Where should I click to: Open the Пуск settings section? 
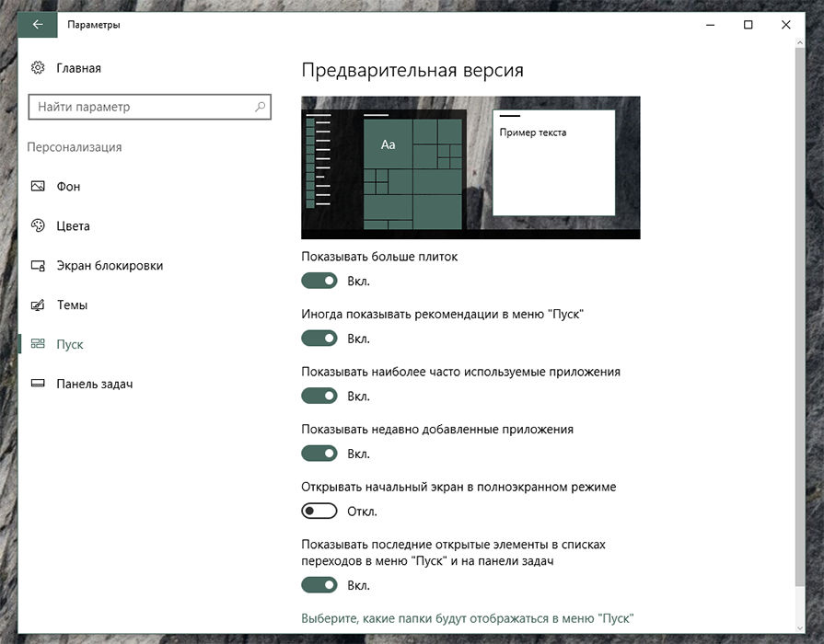coord(69,344)
